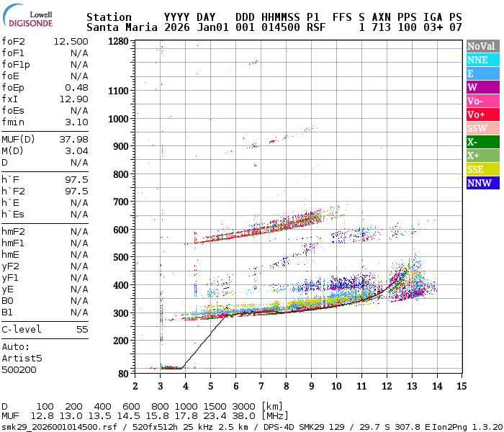
Task: Select the W direction legend swatch
Action: pos(483,87)
